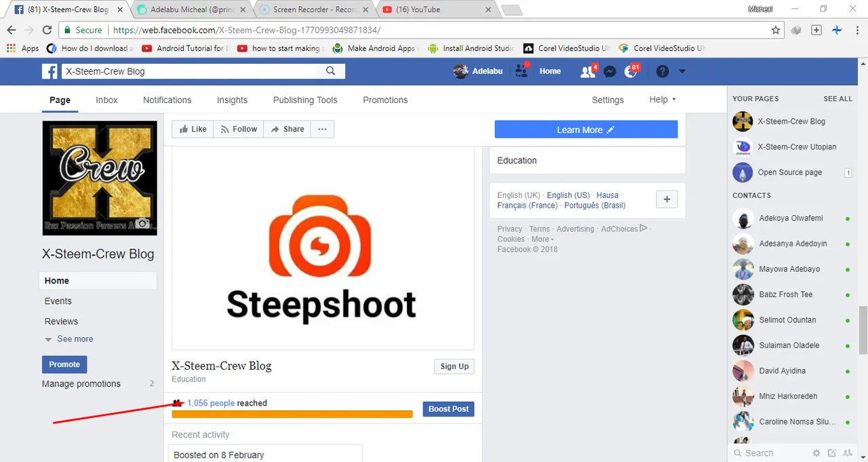Viewport: 868px width, 462px height.
Task: Click the grey cloud extension icon
Action: (x=797, y=31)
